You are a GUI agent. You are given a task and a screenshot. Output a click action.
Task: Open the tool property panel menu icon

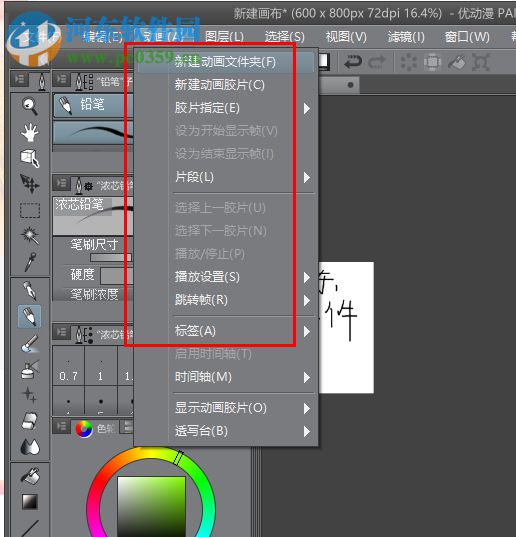61,184
